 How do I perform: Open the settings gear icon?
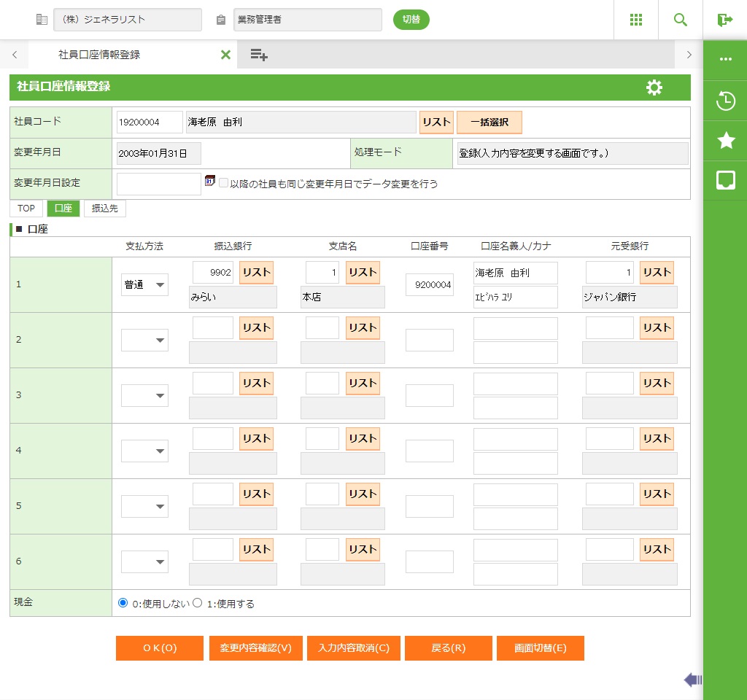pos(654,87)
